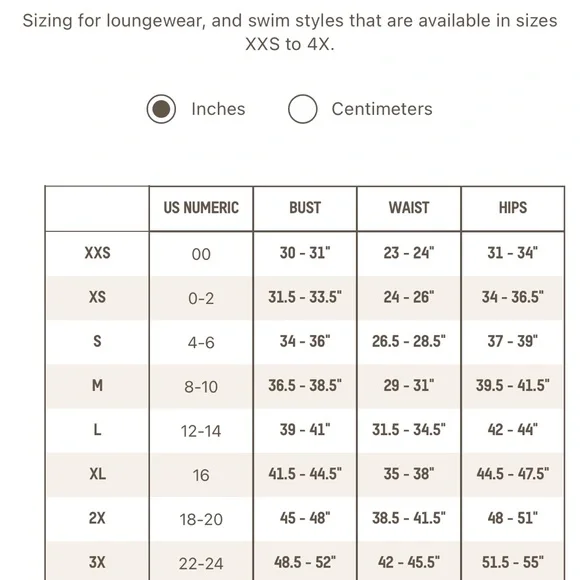Select the XL size row label
Viewport: 580px width, 580px height.
click(x=97, y=474)
